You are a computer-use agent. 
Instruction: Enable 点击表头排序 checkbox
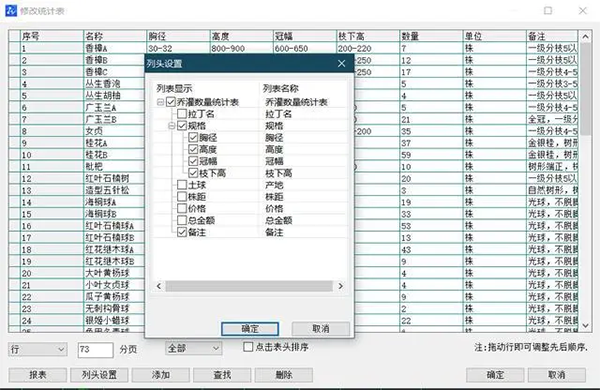click(248, 347)
